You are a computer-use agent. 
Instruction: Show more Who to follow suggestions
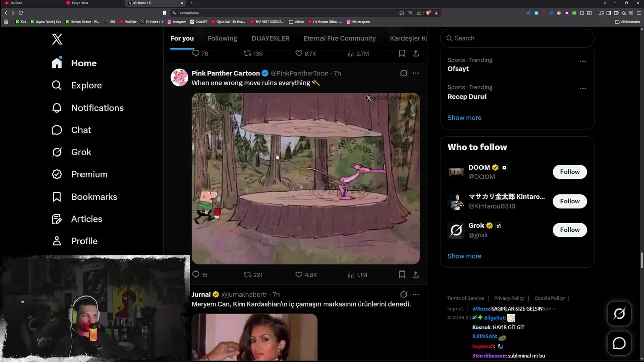click(464, 256)
